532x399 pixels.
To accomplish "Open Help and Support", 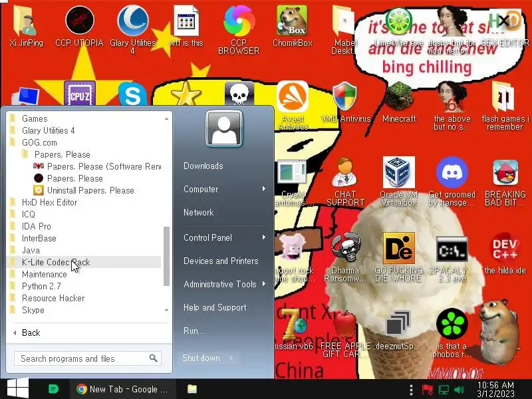I will click(x=215, y=307).
